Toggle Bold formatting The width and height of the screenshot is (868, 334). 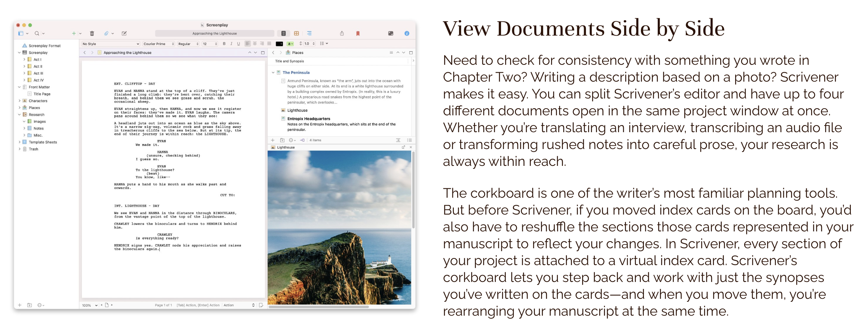pyautogui.click(x=224, y=44)
